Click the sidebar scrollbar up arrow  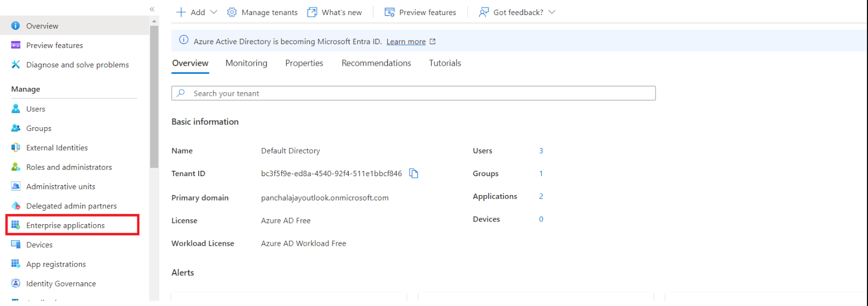[x=154, y=21]
